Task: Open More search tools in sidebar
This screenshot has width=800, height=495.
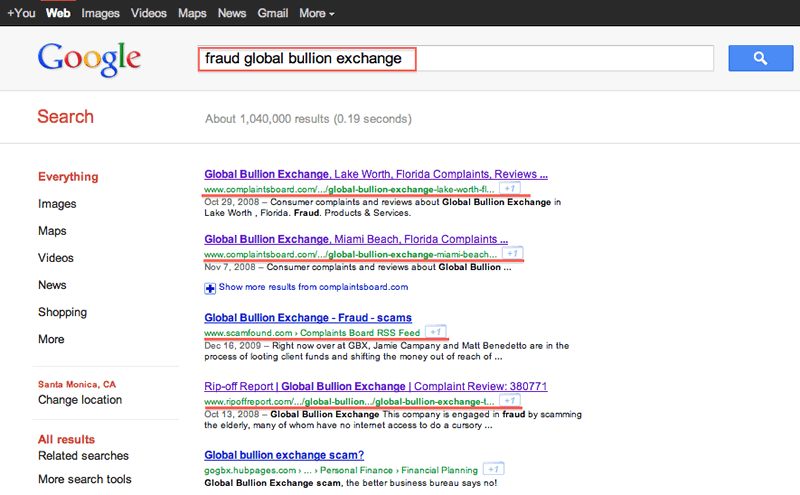Action: (84, 479)
